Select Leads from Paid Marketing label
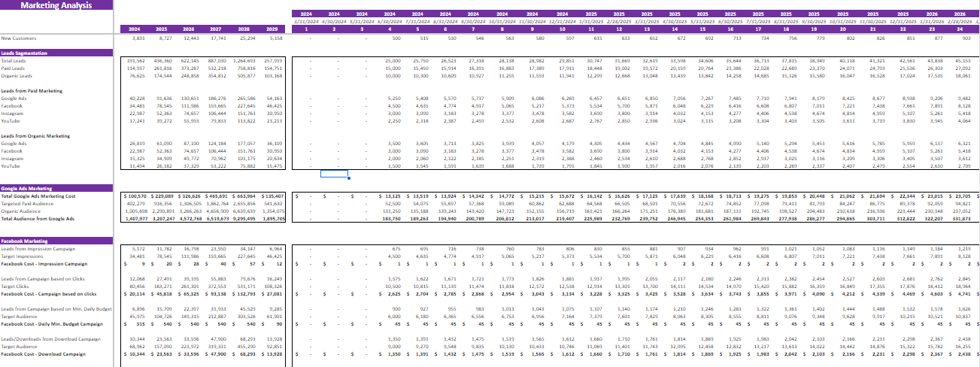The image size is (980, 367). click(30, 90)
